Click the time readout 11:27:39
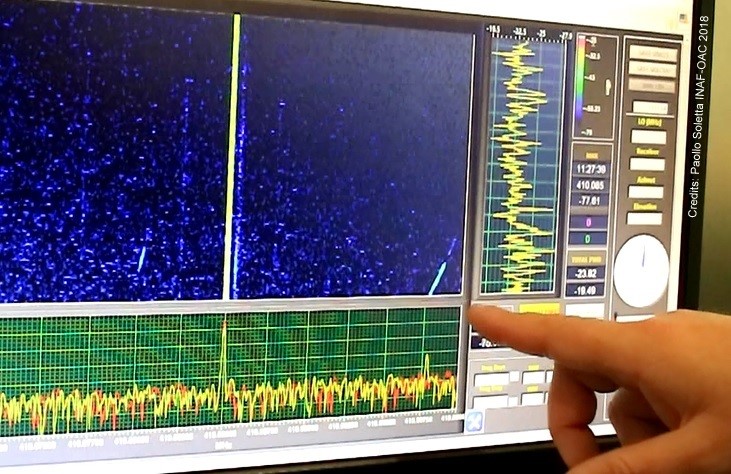Viewport: 731px width, 474px height. 589,170
